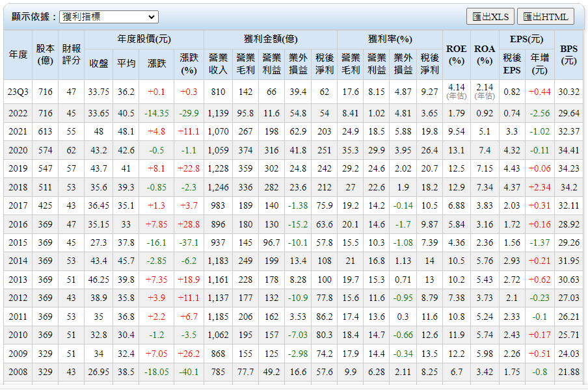Viewport: 588px width, 390px height.
Task: Click the ROA(%) column header
Action: click(x=485, y=55)
